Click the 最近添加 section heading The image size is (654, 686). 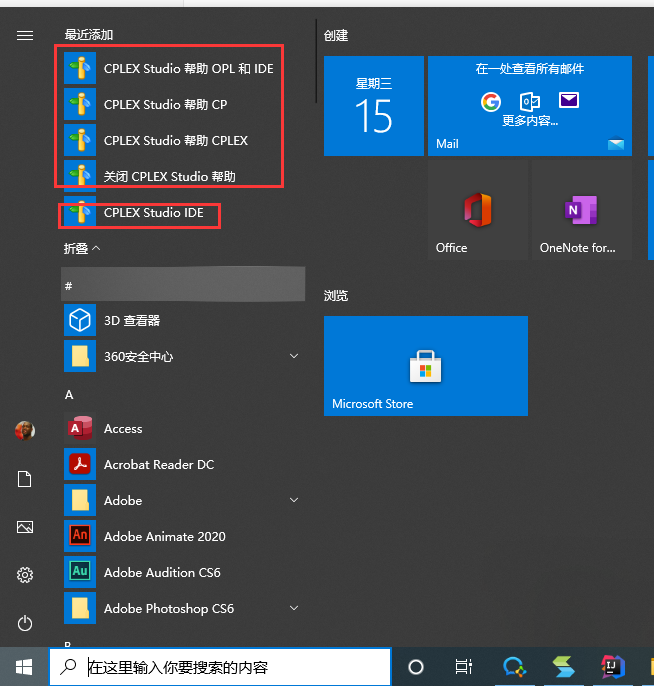[x=89, y=35]
